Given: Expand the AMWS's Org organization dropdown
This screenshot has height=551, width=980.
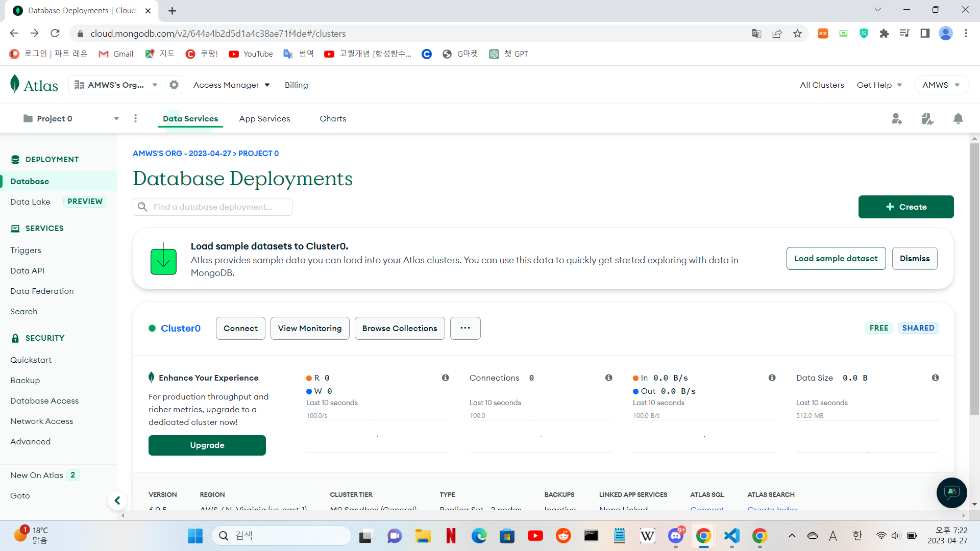Looking at the screenshot, I should [116, 85].
